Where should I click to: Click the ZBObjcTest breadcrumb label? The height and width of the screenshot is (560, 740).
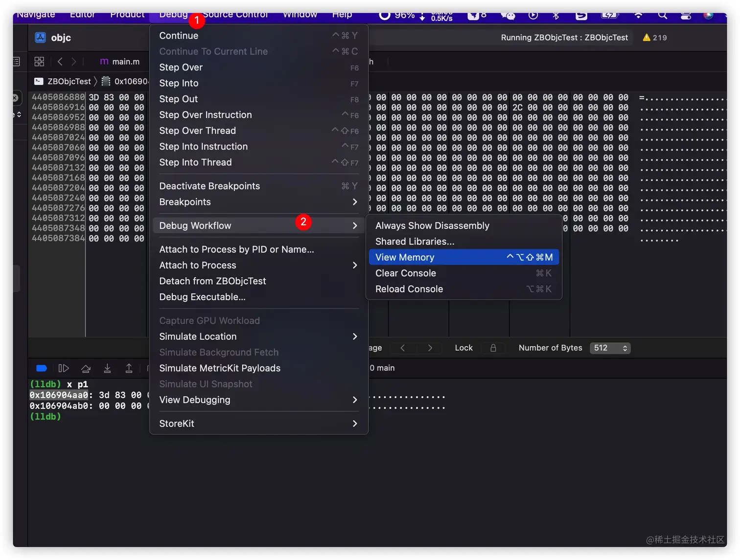tap(69, 81)
